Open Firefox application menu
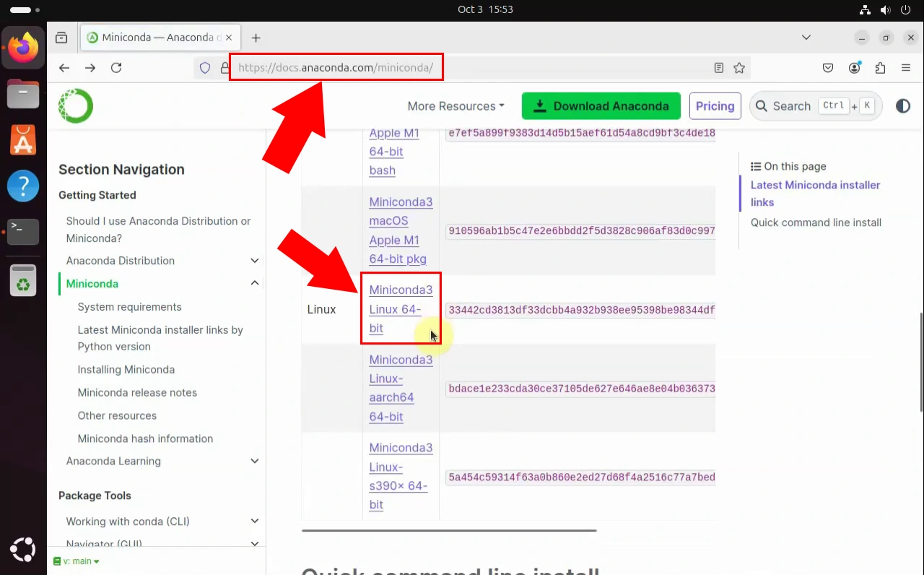 [x=906, y=68]
